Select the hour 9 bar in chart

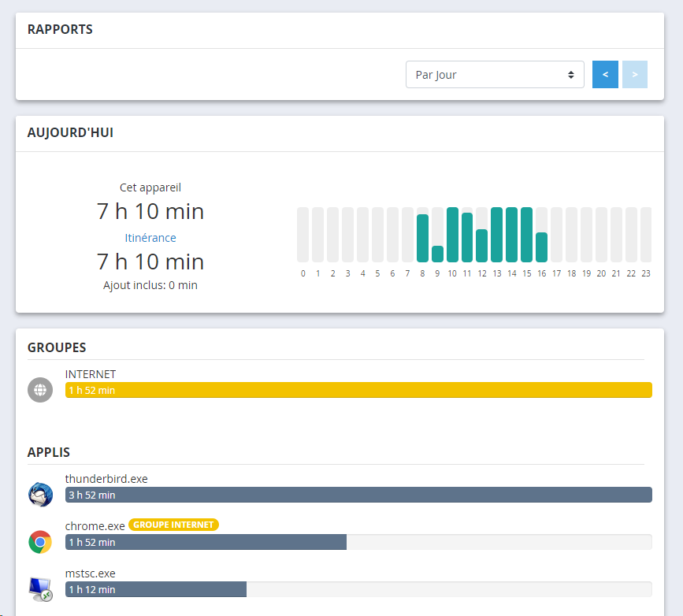pos(437,253)
